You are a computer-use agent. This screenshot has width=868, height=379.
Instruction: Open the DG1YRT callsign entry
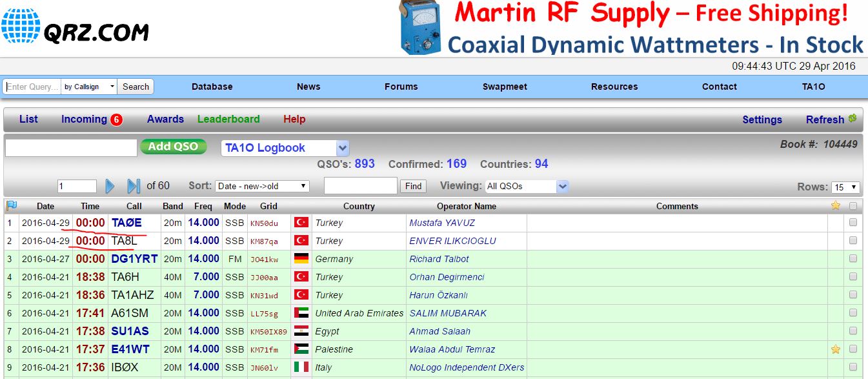(x=134, y=259)
